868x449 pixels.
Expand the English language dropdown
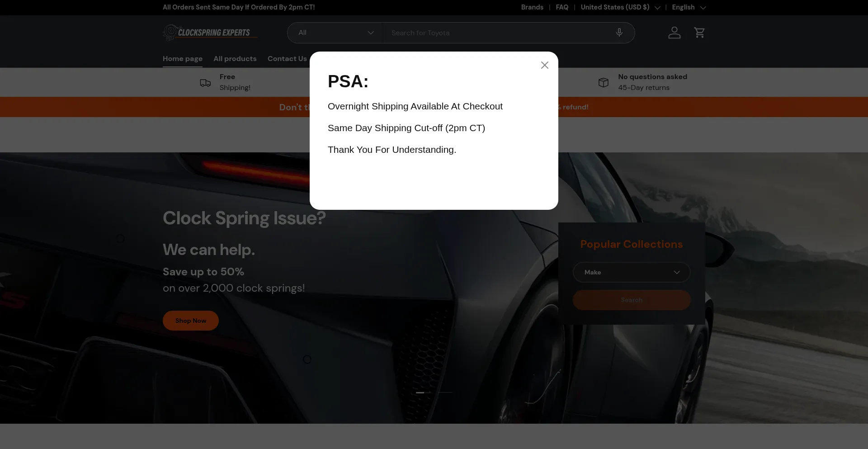[688, 7]
